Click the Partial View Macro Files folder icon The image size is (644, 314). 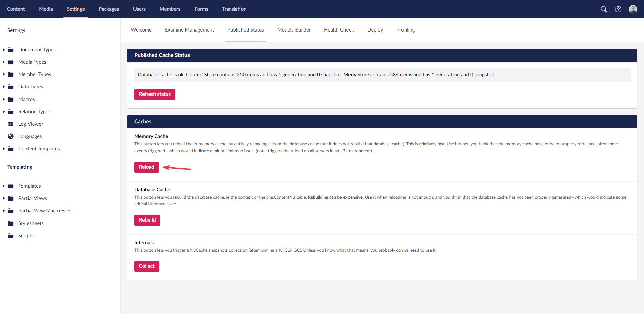[x=11, y=211]
